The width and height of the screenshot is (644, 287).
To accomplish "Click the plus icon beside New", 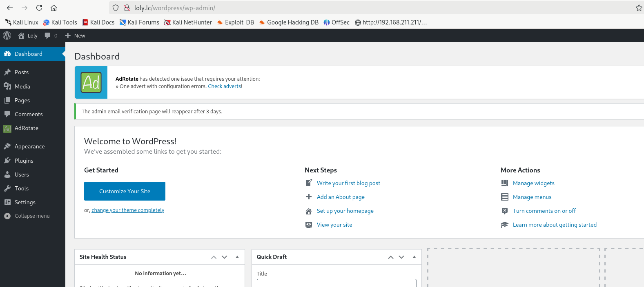I will pos(68,35).
